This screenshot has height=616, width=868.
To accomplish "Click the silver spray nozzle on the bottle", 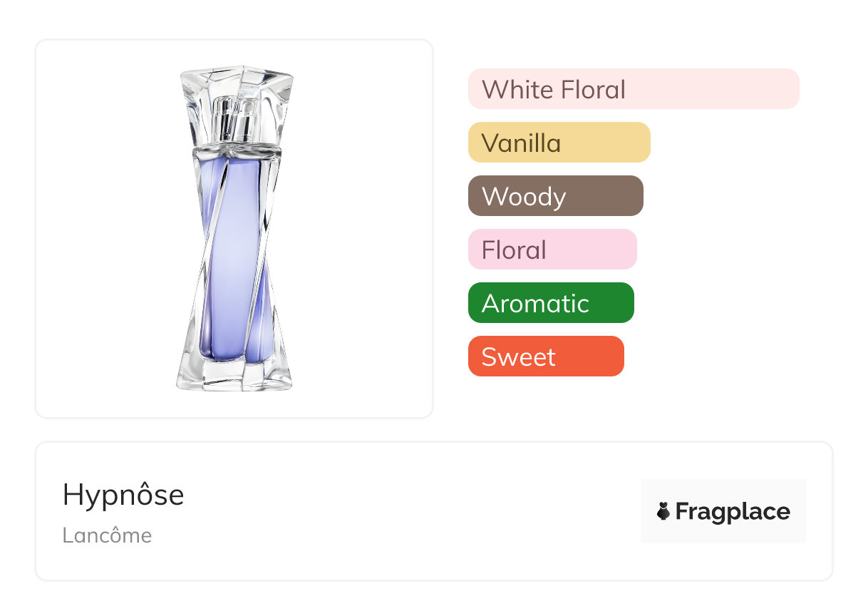I will [x=235, y=120].
